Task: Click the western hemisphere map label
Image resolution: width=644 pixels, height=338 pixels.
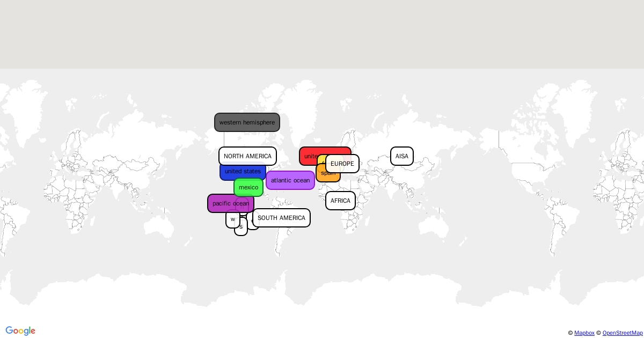Action: point(247,122)
